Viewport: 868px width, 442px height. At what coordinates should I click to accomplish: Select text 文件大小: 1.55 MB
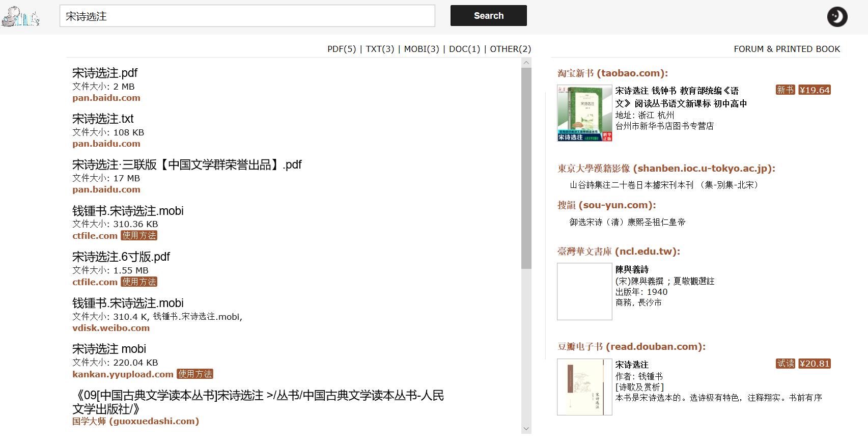pyautogui.click(x=110, y=270)
